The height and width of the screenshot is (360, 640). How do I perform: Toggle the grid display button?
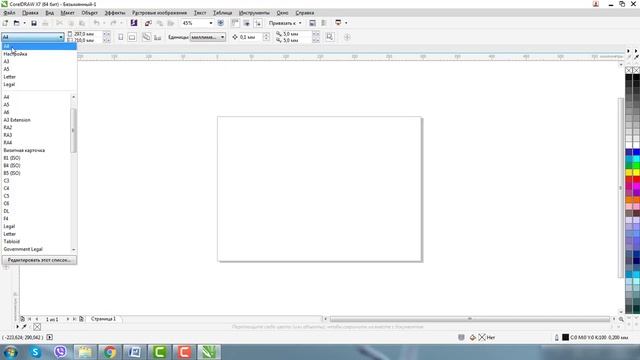coord(247,23)
